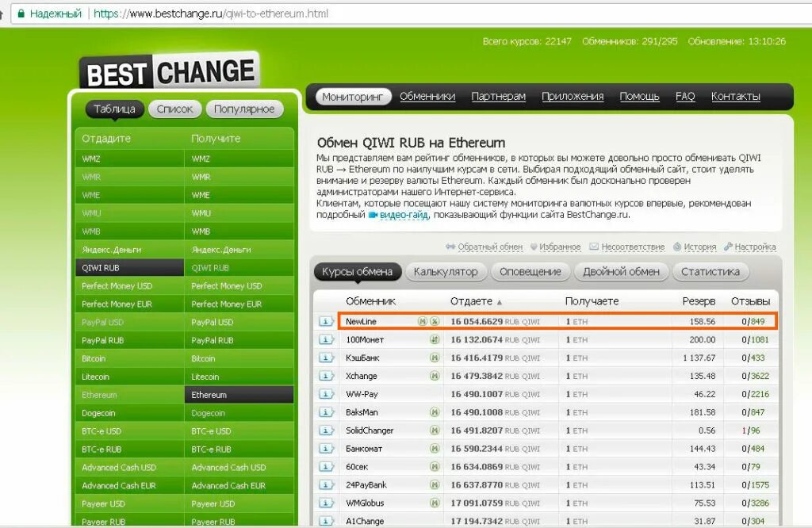Select Perfect Money USD in Отдадите column

click(x=129, y=285)
